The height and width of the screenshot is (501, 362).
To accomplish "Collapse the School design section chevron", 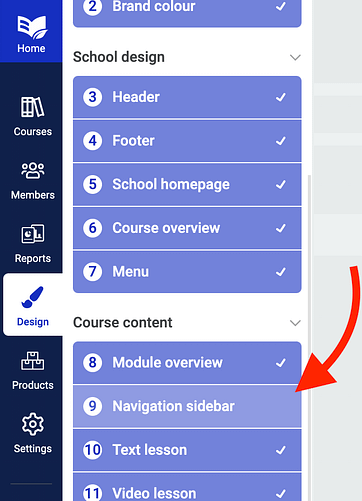I will tap(295, 57).
